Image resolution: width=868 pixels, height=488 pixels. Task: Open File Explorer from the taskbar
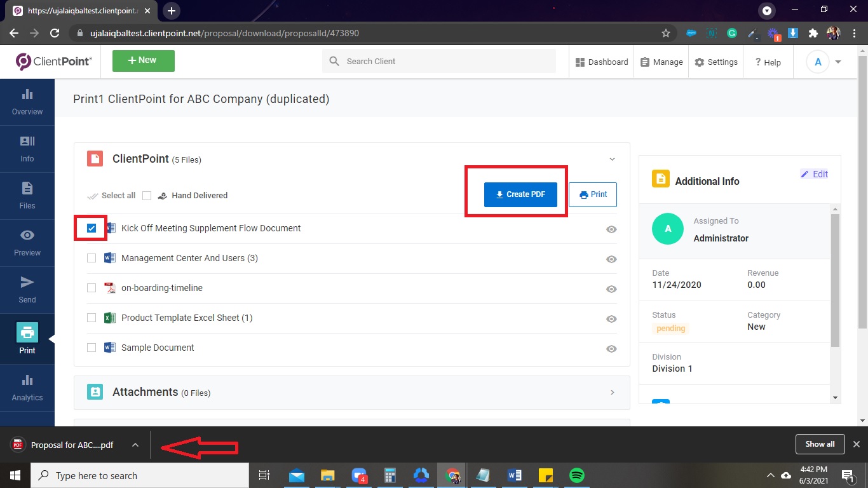point(328,475)
